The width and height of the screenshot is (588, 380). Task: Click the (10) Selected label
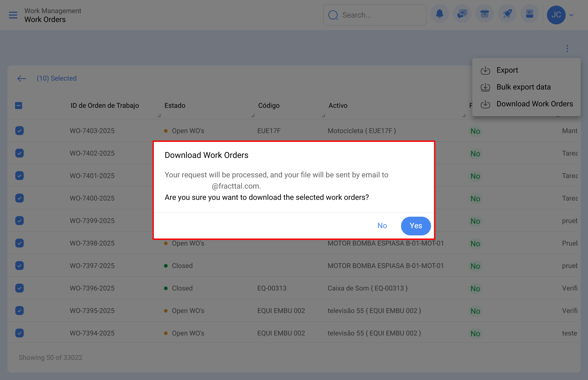coord(57,78)
